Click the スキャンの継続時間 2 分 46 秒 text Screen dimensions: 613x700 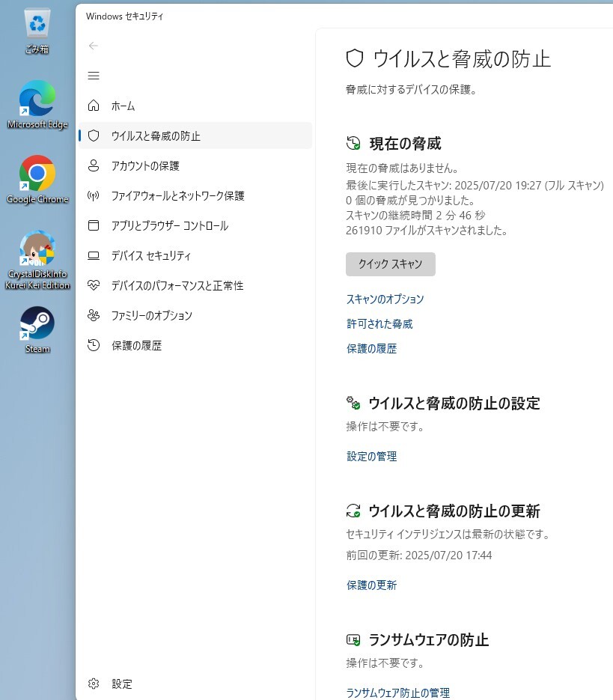point(415,215)
